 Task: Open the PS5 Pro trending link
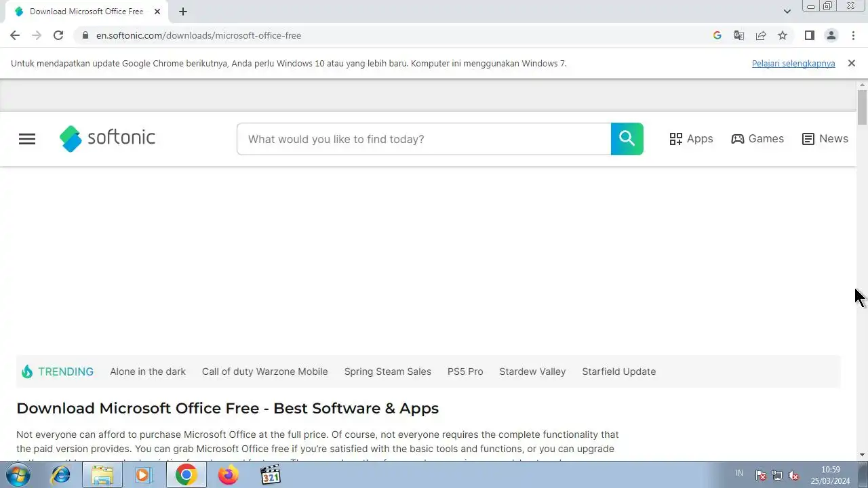pos(465,371)
